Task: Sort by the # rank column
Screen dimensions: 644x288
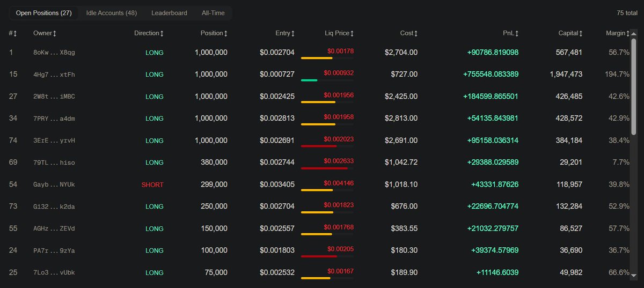Action: pyautogui.click(x=13, y=33)
